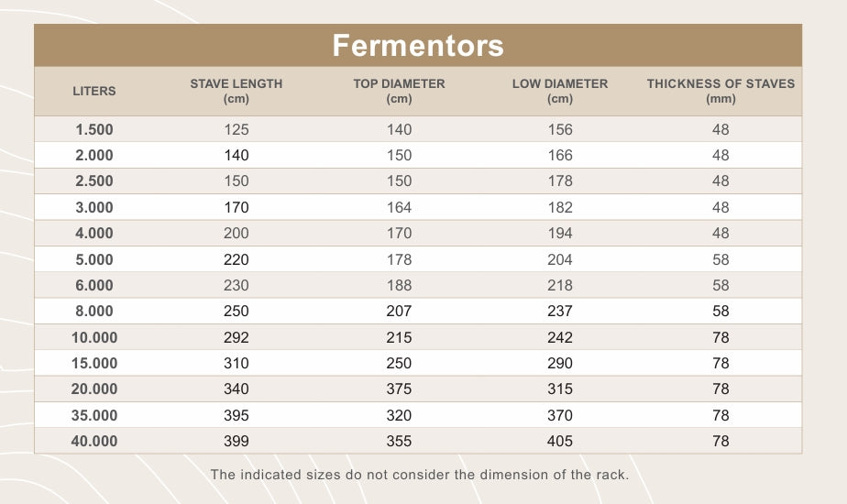Select stave length value 170
This screenshot has width=847, height=504.
coord(236,207)
